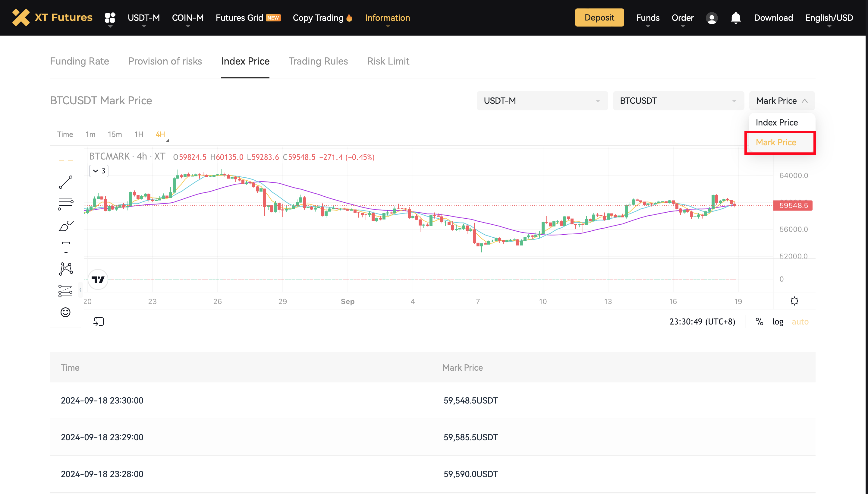
Task: Click the Deposit button
Action: (x=599, y=17)
